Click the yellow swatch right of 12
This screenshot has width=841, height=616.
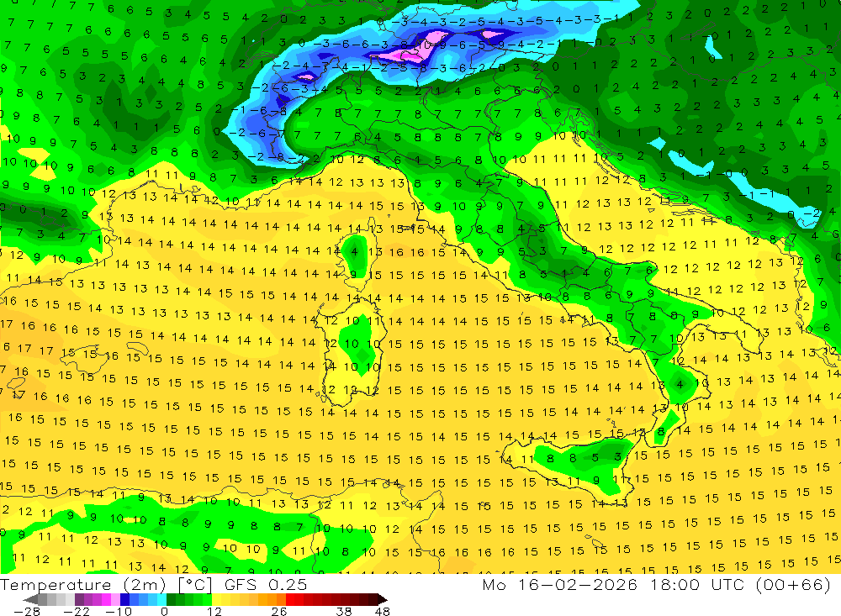(x=217, y=599)
